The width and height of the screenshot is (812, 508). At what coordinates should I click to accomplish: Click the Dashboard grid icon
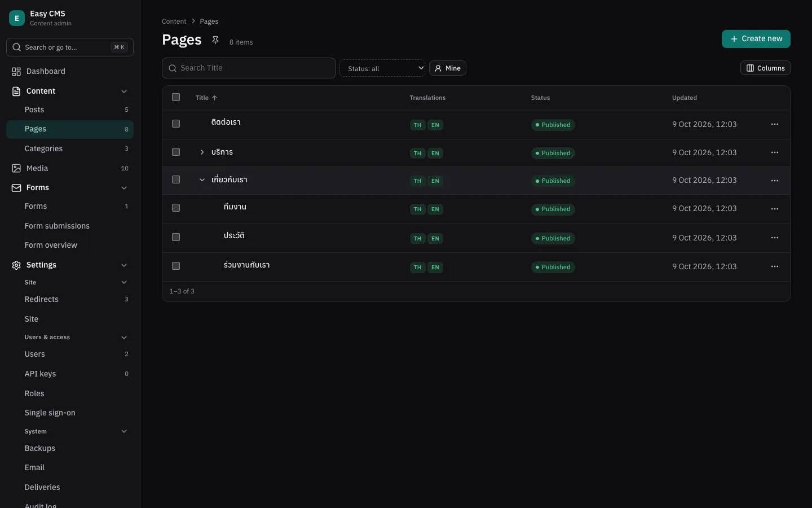pos(16,71)
